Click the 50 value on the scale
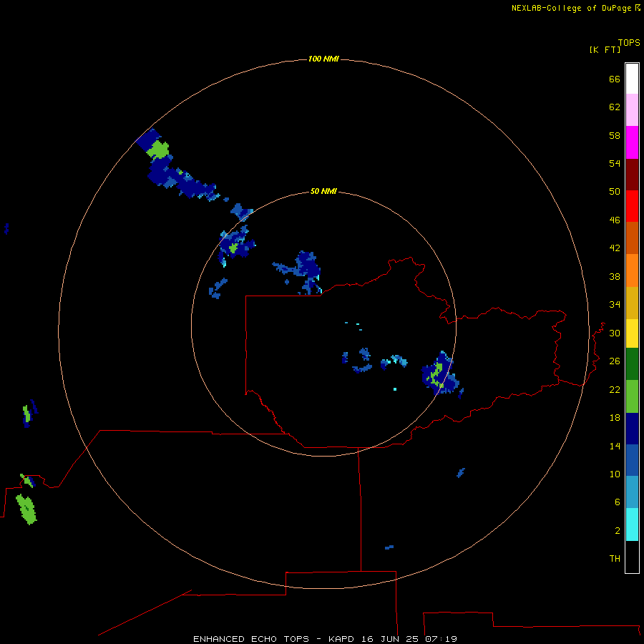Screen dimensions: 644x644 tap(615, 191)
